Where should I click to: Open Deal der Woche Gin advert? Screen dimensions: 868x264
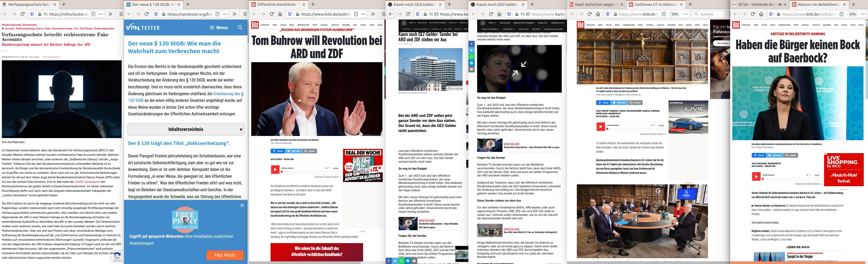click(x=363, y=166)
